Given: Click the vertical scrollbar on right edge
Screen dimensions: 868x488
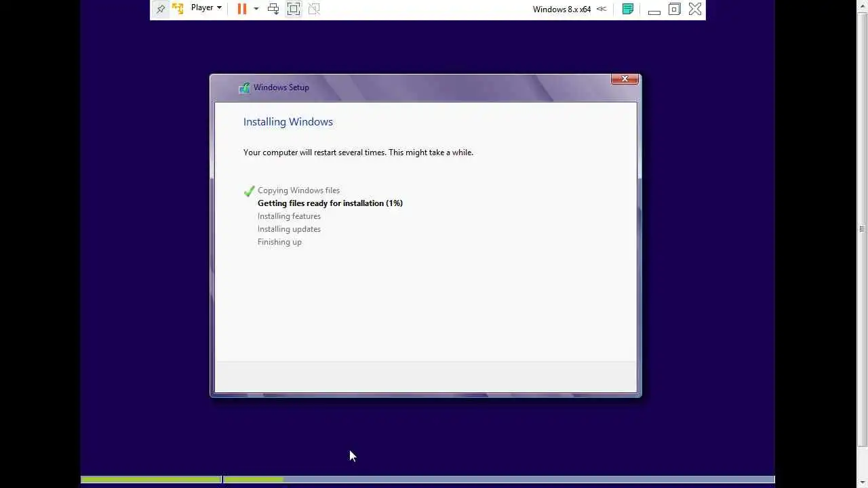Looking at the screenshot, I should click(x=863, y=230).
